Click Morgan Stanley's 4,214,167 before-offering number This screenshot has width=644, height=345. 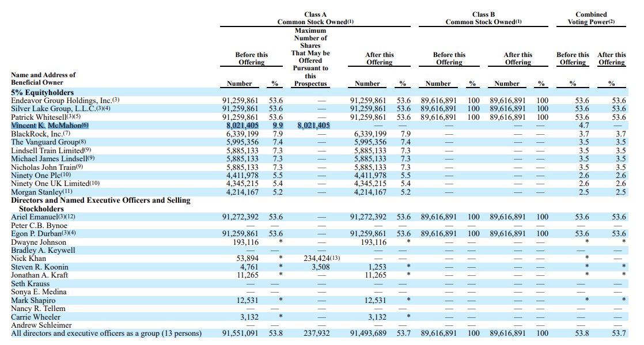tap(243, 192)
